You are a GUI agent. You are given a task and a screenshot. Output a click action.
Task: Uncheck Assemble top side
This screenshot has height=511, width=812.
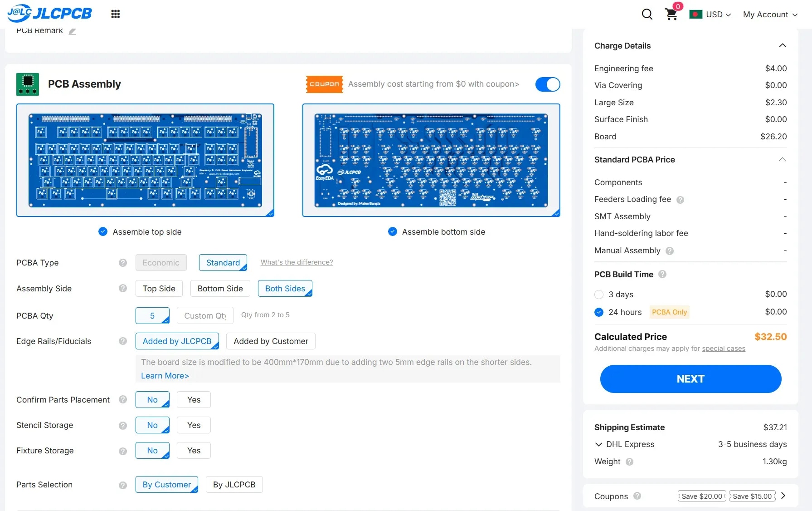103,232
